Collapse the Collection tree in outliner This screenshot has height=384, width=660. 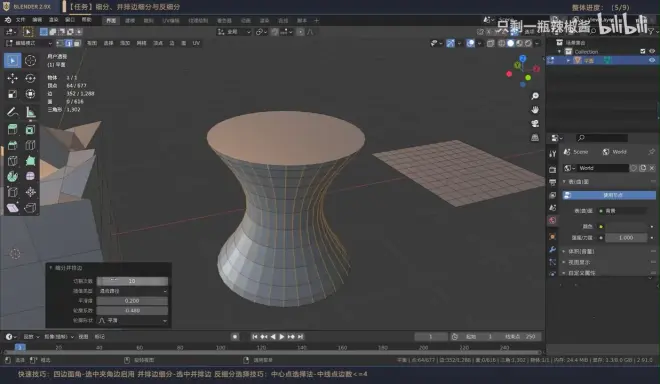click(x=559, y=51)
